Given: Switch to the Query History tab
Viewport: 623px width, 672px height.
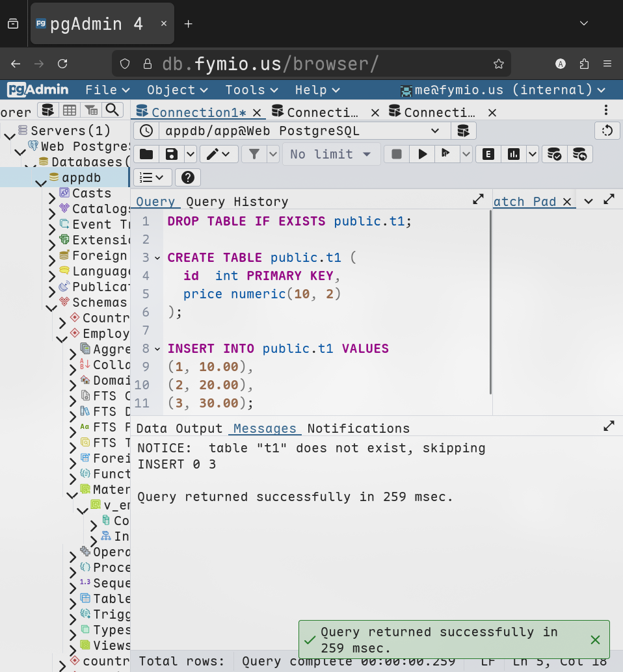Looking at the screenshot, I should pyautogui.click(x=237, y=201).
